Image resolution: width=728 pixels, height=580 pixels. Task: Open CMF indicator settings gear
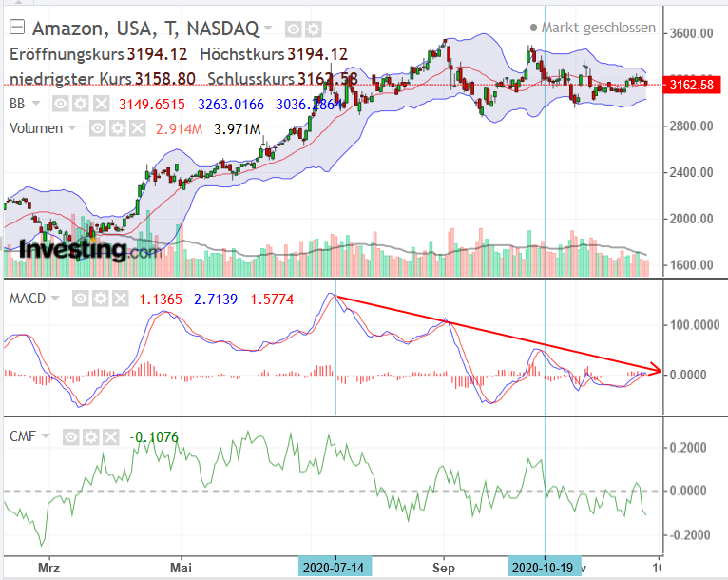91,437
